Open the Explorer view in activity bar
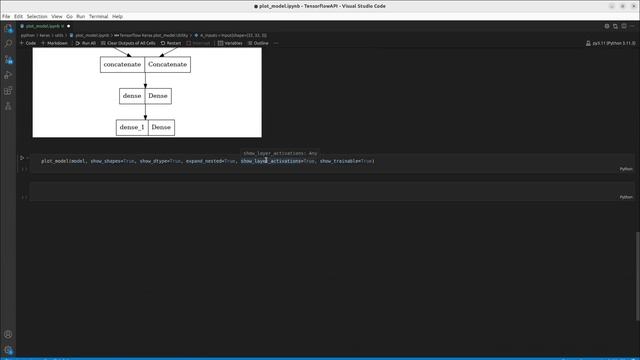 [8, 29]
